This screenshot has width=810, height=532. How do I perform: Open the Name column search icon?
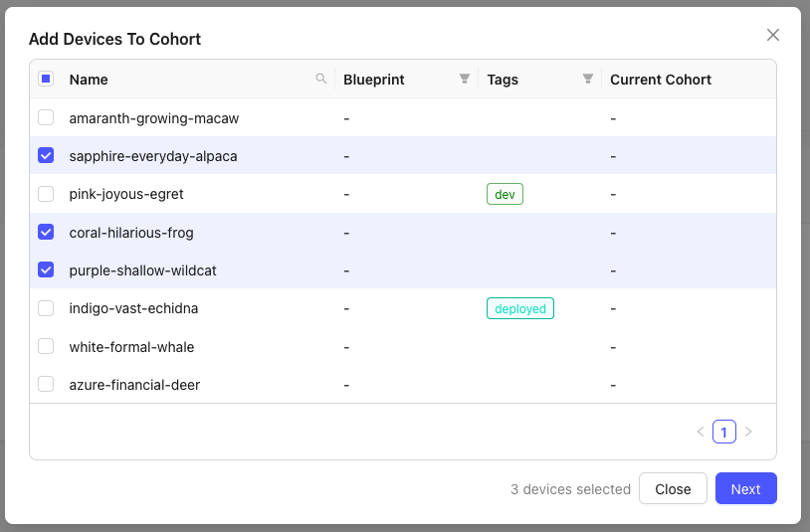(321, 79)
